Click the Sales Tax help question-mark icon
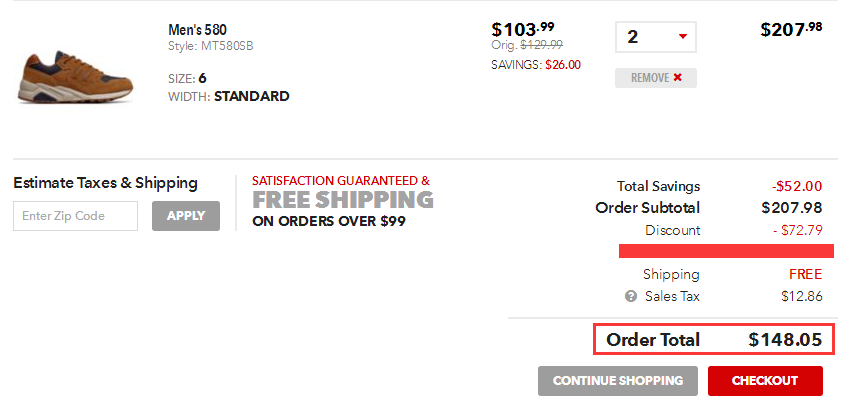Screen dimensions: 855x412 coord(631,296)
